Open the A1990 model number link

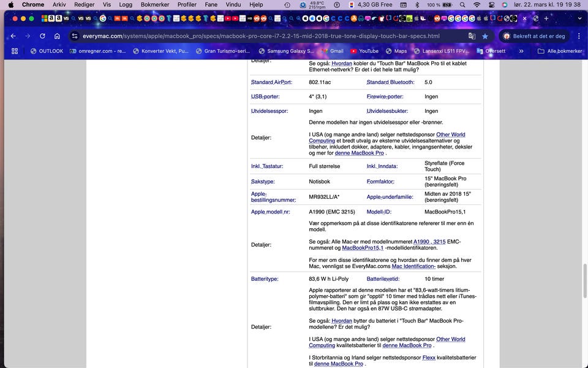[421, 242]
